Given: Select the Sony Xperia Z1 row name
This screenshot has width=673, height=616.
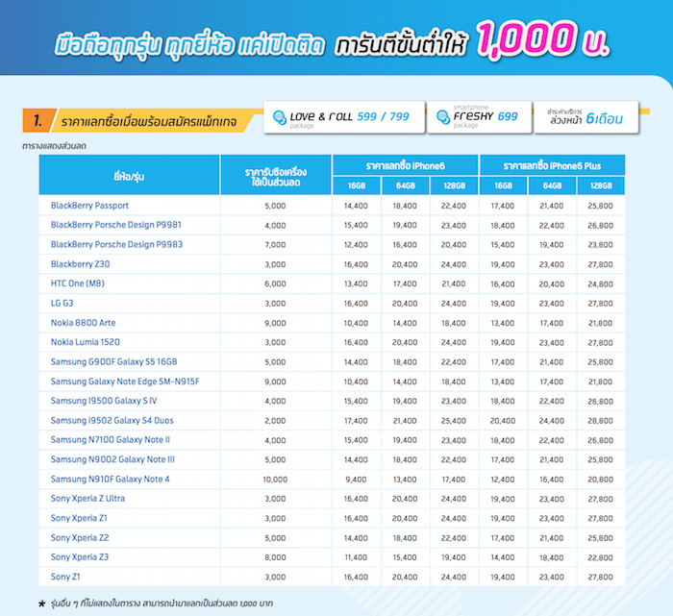Looking at the screenshot, I should [x=79, y=518].
